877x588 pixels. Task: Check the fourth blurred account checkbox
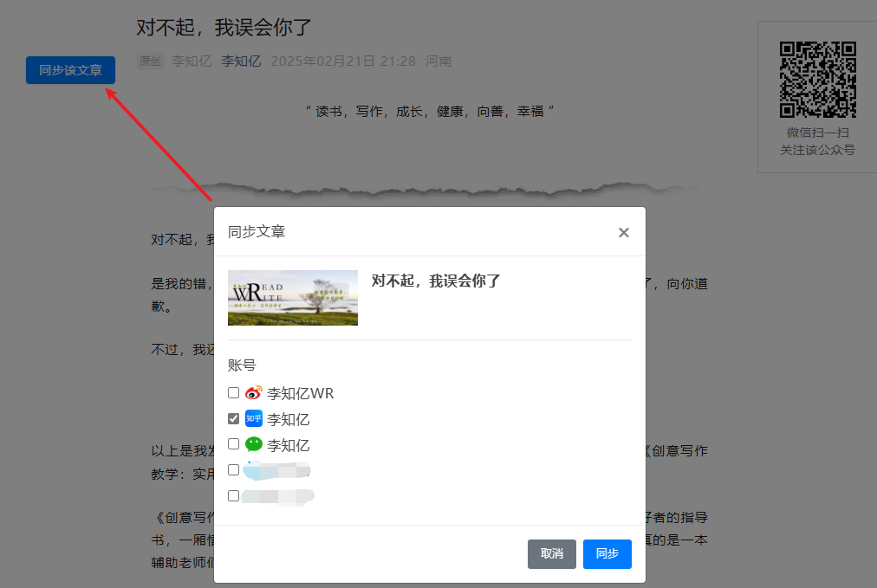pos(234,470)
